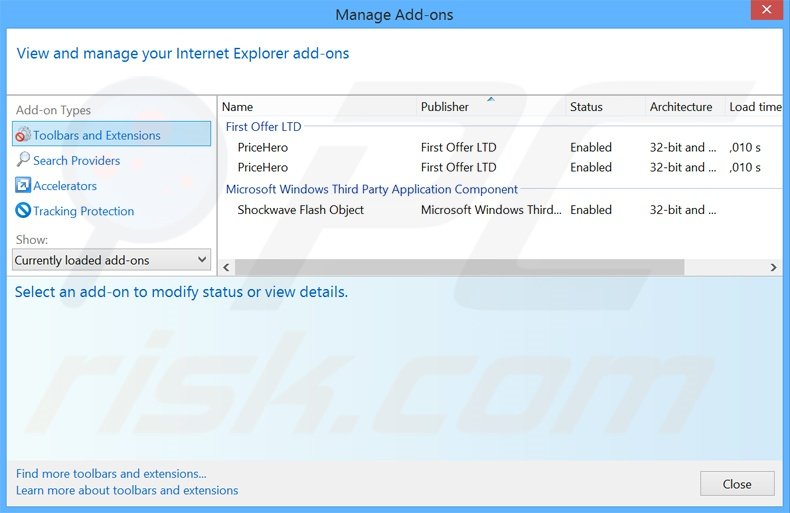This screenshot has height=513, width=790.
Task: Click the Close button
Action: pyautogui.click(x=737, y=484)
